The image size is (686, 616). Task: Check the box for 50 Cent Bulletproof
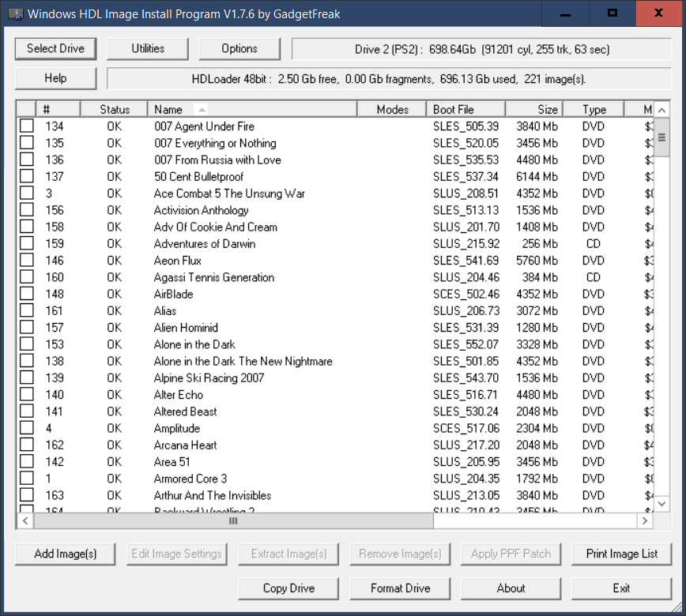pyautogui.click(x=27, y=176)
